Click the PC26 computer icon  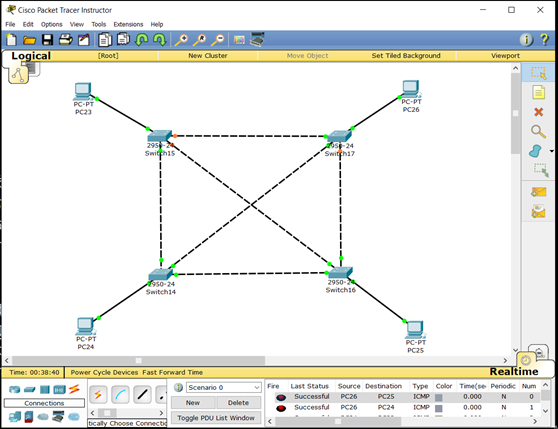410,89
